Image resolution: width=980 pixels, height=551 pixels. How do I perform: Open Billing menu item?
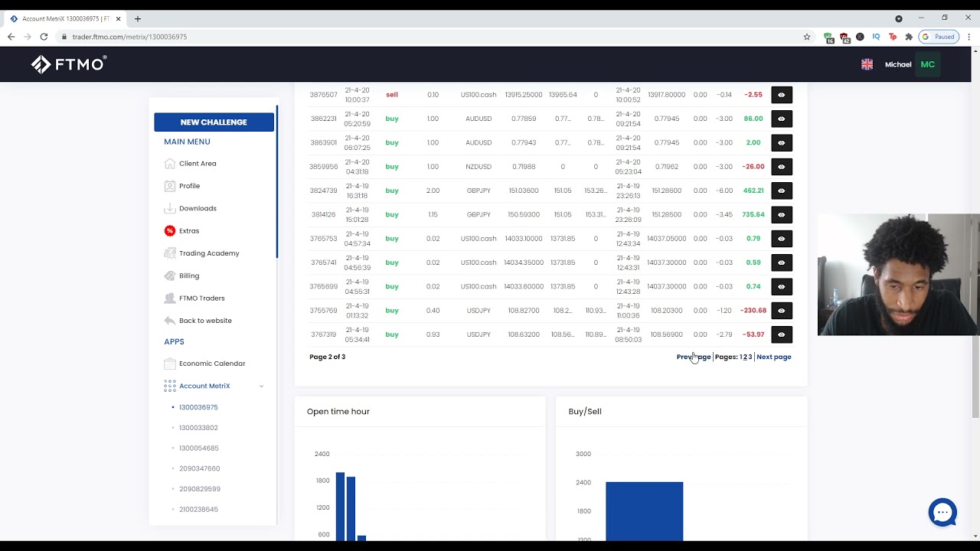click(x=189, y=275)
